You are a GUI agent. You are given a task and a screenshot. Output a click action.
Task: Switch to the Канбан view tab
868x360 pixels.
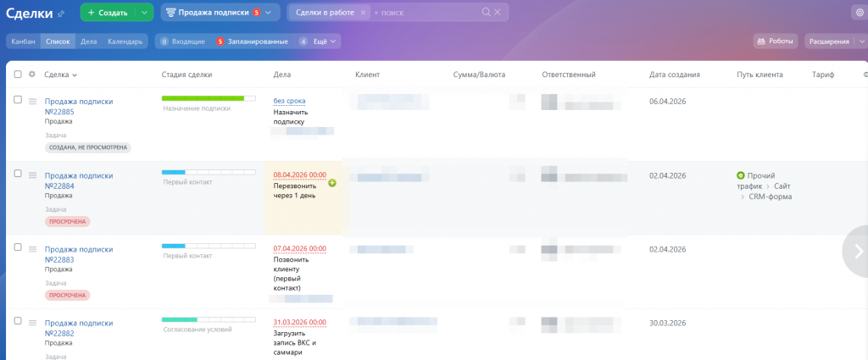click(23, 41)
